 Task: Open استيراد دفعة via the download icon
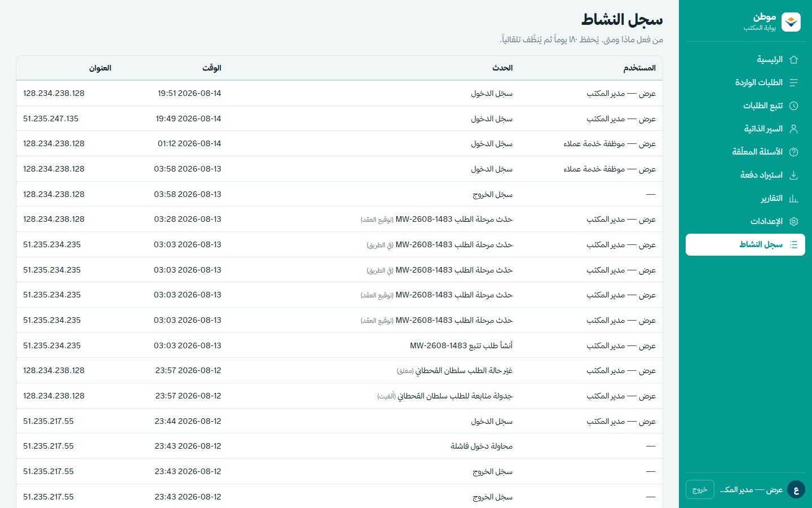pos(793,175)
